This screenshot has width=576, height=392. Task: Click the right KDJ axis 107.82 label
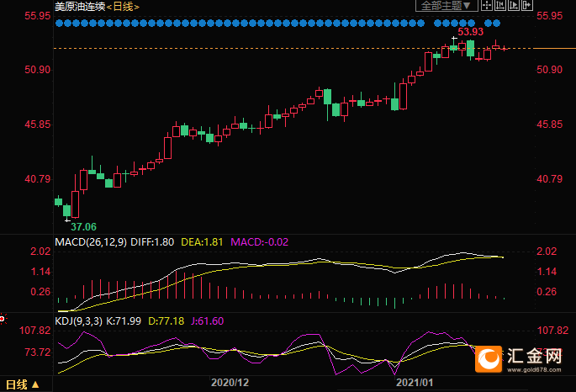tap(552, 331)
